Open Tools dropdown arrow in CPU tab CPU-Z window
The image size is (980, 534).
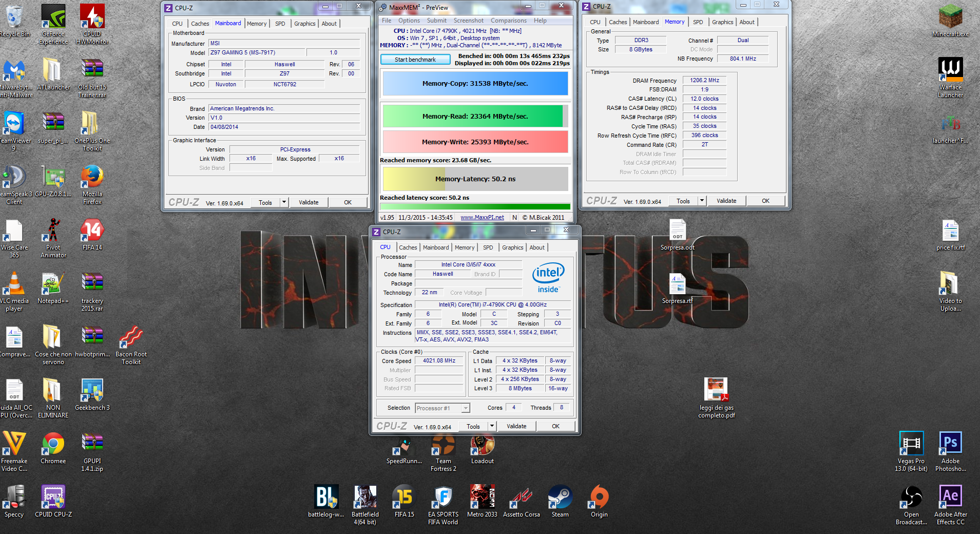(x=492, y=426)
